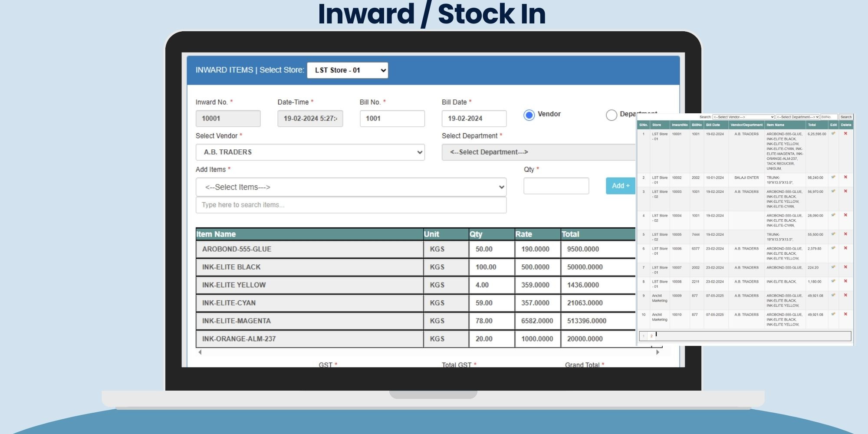Open the Select Items dropdown list
This screenshot has width=868, height=434.
351,187
